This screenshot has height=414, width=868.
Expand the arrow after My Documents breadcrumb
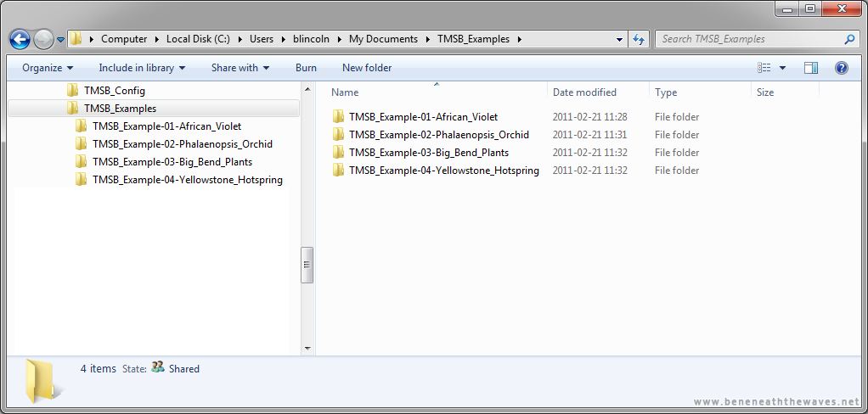pyautogui.click(x=428, y=39)
